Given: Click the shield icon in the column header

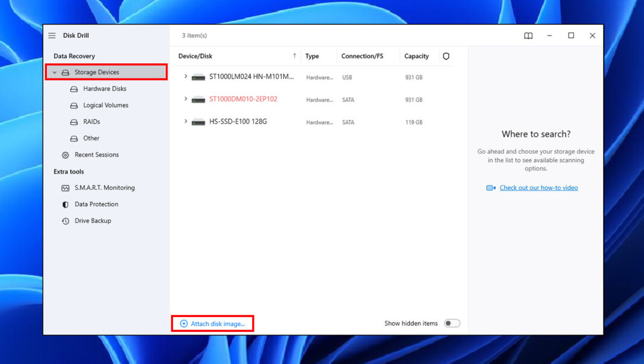Looking at the screenshot, I should 446,55.
